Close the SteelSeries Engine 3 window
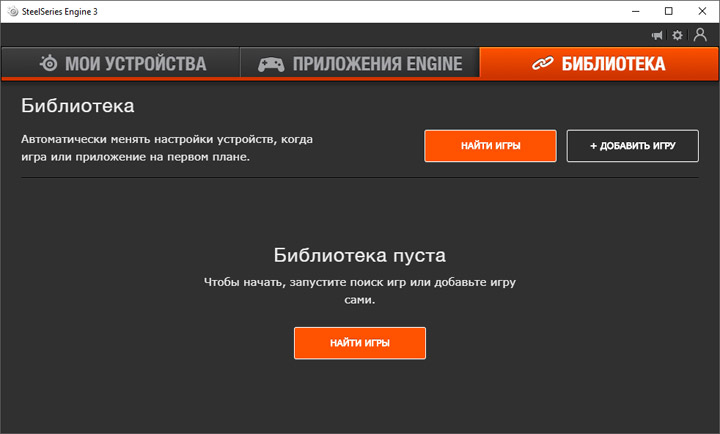This screenshot has width=720, height=434. click(702, 11)
